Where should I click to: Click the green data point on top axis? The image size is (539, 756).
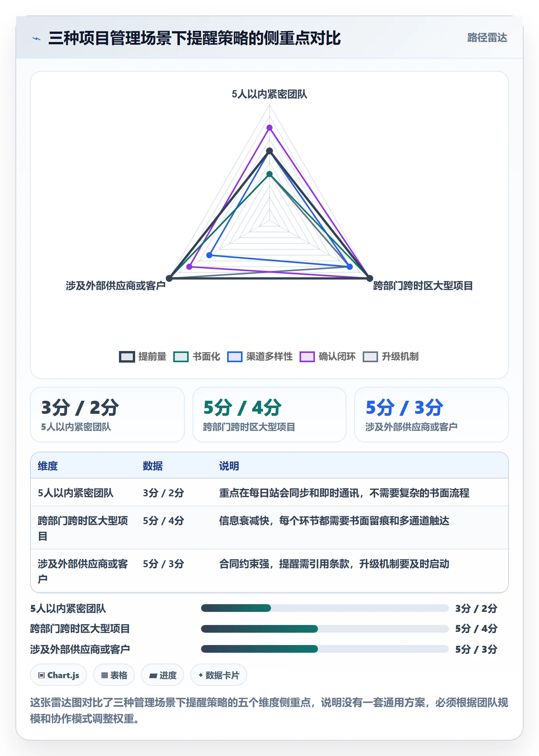point(269,174)
